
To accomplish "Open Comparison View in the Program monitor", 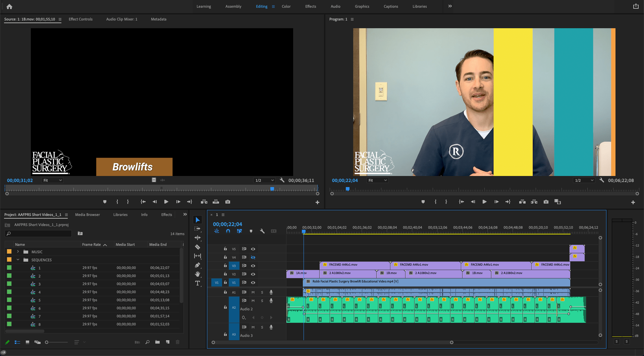I will pos(557,202).
